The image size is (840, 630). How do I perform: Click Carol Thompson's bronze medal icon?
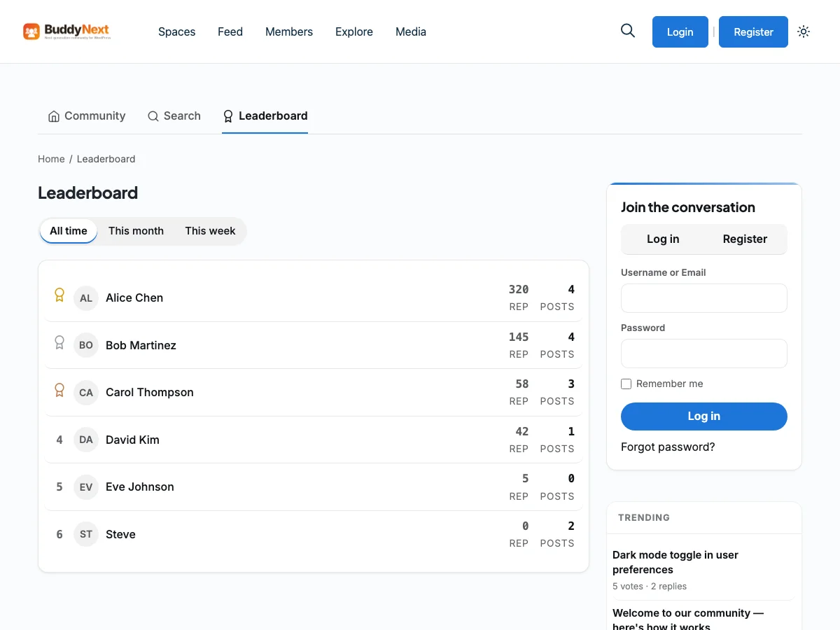point(59,390)
